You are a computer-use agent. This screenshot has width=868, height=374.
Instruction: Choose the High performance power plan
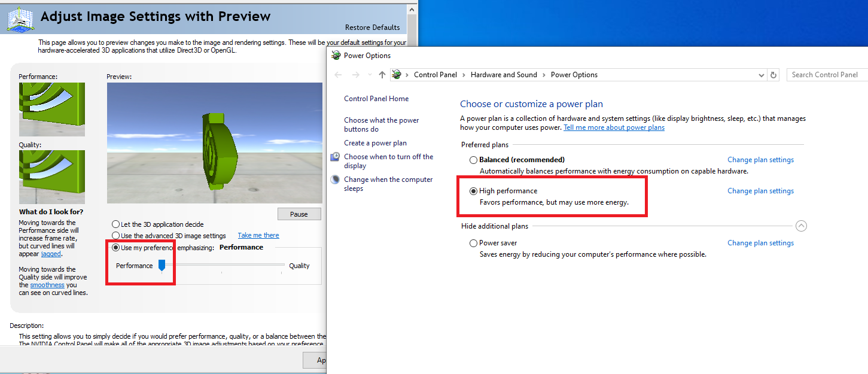pos(474,191)
